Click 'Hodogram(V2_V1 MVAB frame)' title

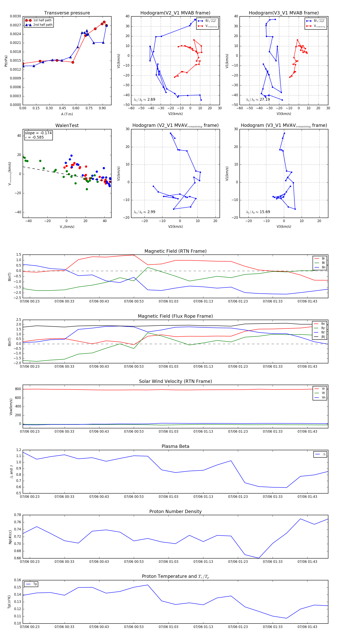point(175,13)
